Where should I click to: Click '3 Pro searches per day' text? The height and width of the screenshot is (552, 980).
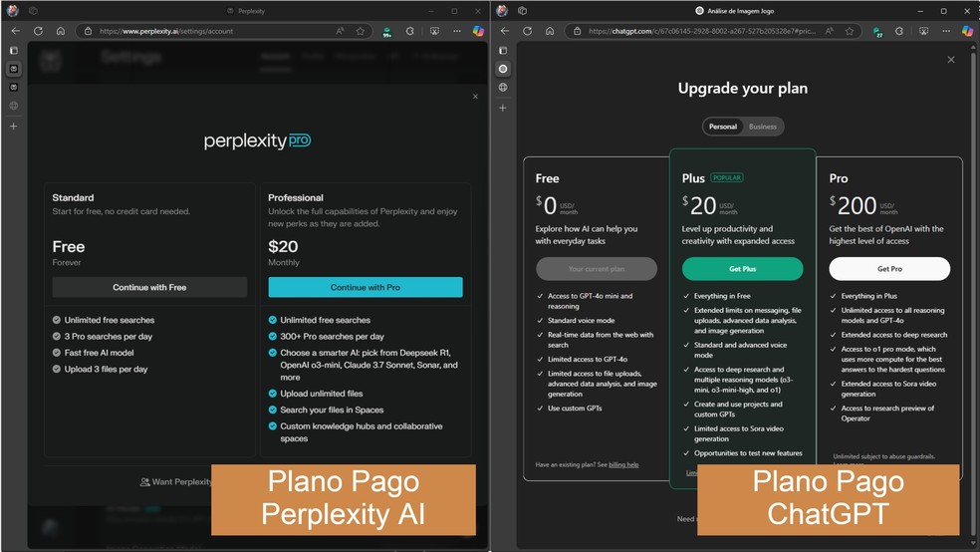click(x=109, y=337)
